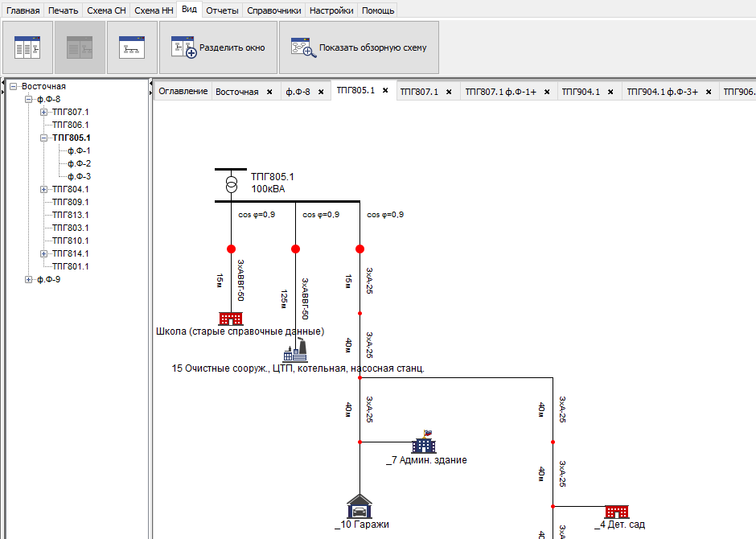The width and height of the screenshot is (756, 539).
Task: Click the transformer symbol of ТПГ805.1
Action: point(232,184)
